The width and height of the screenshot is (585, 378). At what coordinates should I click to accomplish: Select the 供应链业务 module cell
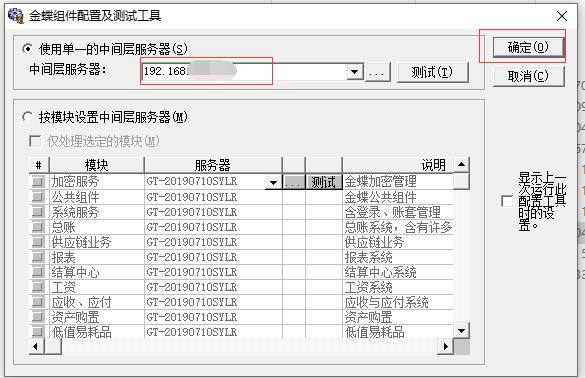pos(97,242)
